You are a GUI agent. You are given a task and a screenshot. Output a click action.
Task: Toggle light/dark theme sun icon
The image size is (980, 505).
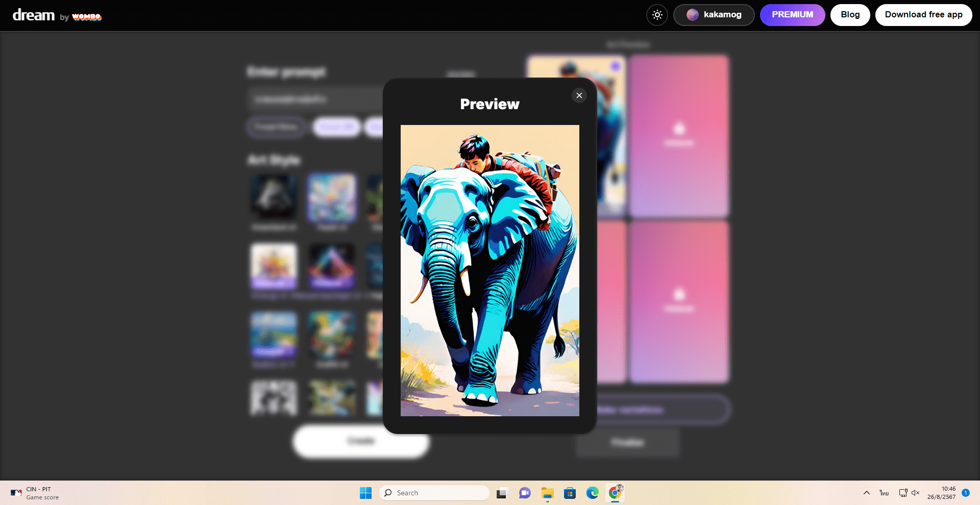pos(657,15)
